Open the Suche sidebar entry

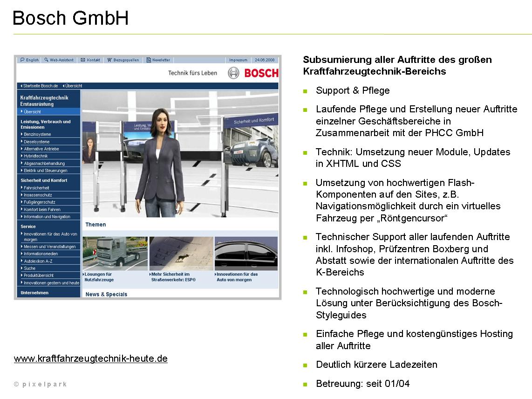tap(28, 268)
